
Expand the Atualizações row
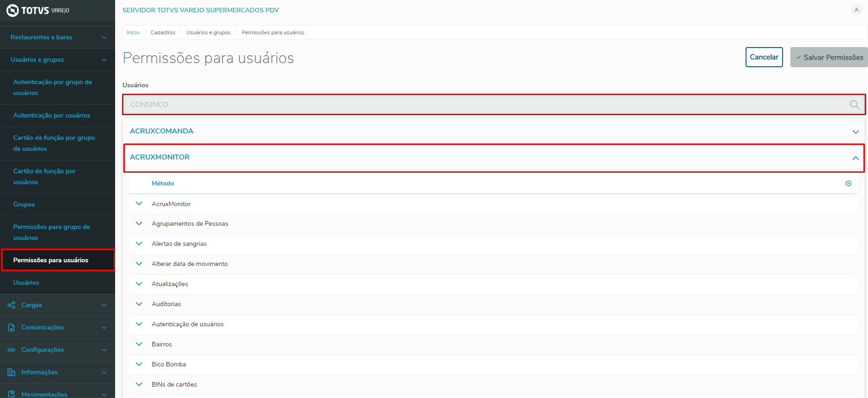(139, 284)
